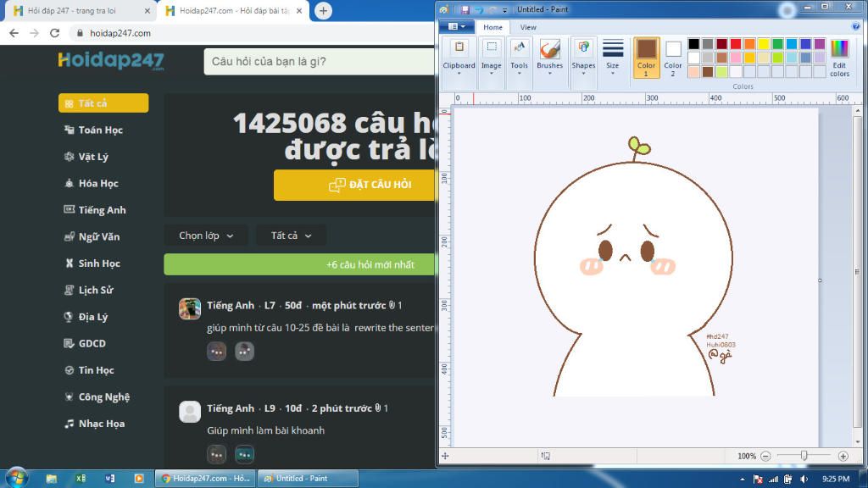Expand the 'Tất cả' filter dropdown

click(x=292, y=236)
